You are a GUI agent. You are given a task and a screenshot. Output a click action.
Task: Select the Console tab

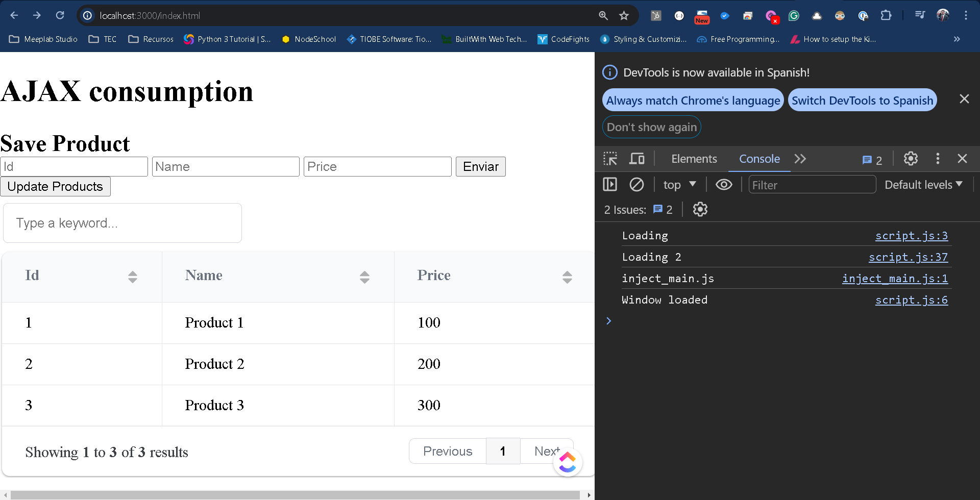(759, 159)
